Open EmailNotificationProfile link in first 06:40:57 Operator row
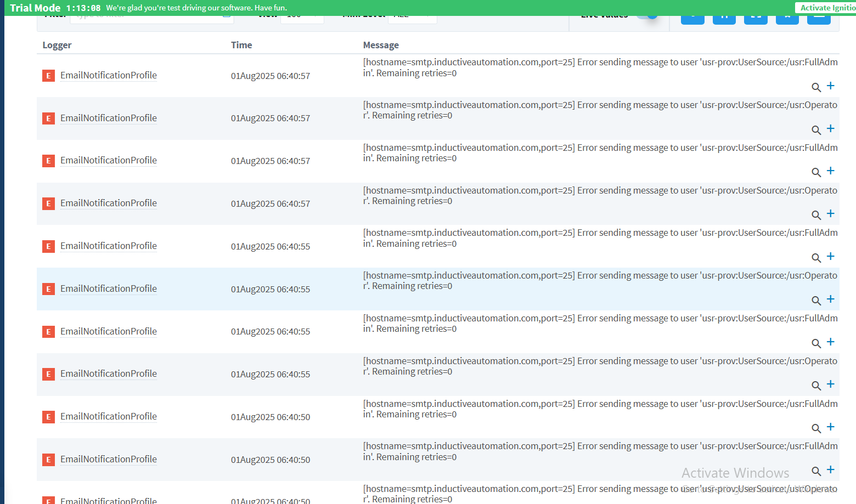The height and width of the screenshot is (504, 856). coord(109,118)
